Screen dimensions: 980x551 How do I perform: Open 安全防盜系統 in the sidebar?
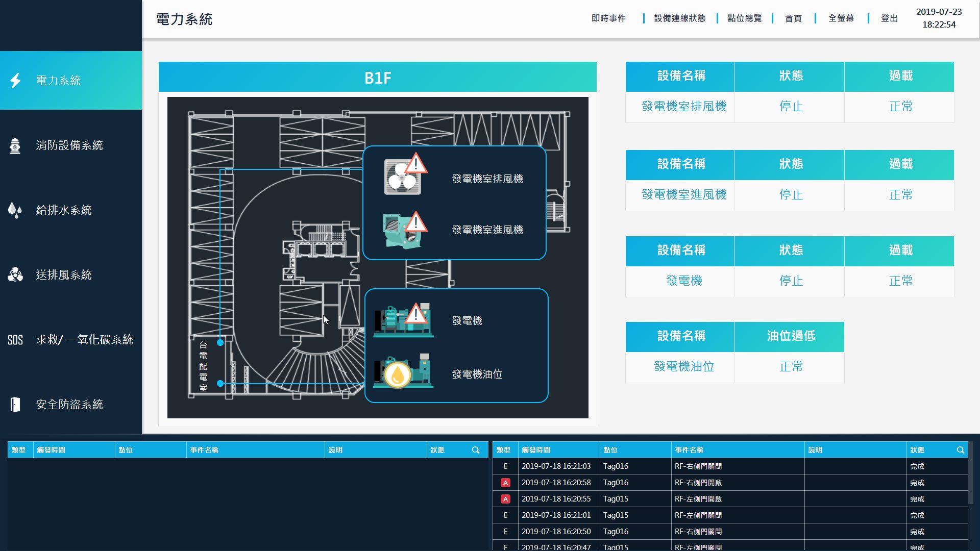[x=71, y=405]
